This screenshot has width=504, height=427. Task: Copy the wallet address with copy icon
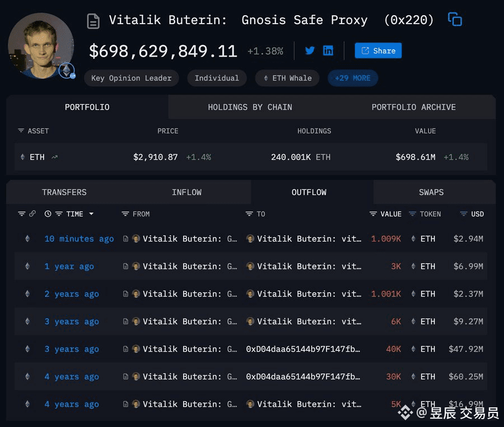(455, 19)
